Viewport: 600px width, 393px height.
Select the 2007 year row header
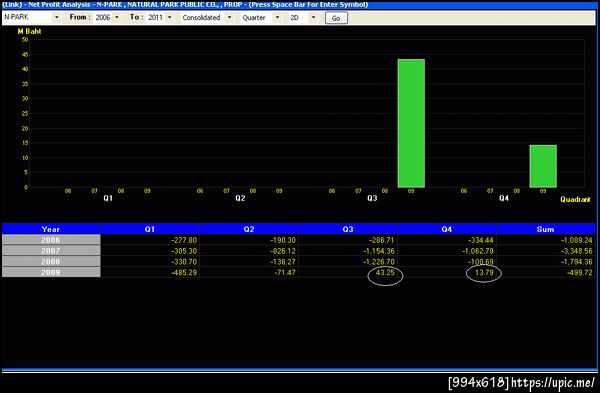[51, 251]
